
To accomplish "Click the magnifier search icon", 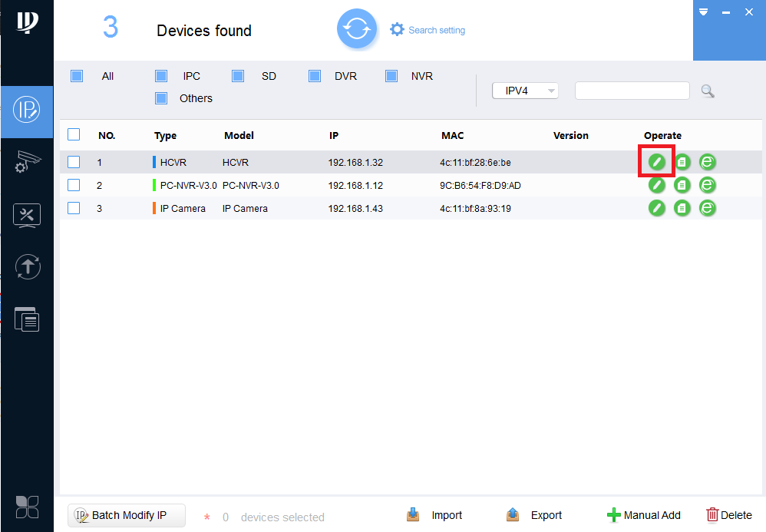I will pyautogui.click(x=708, y=91).
